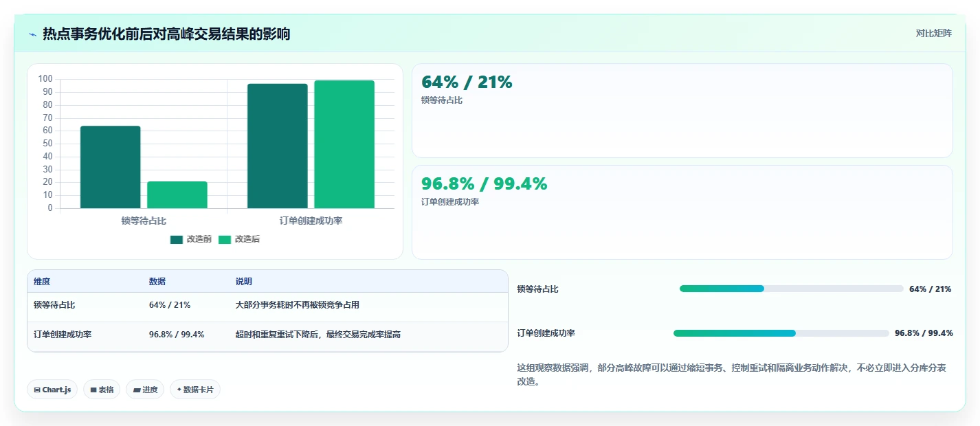This screenshot has height=426, width=980.
Task: Toggle the 改造后 legend color swatch
Action: (225, 239)
